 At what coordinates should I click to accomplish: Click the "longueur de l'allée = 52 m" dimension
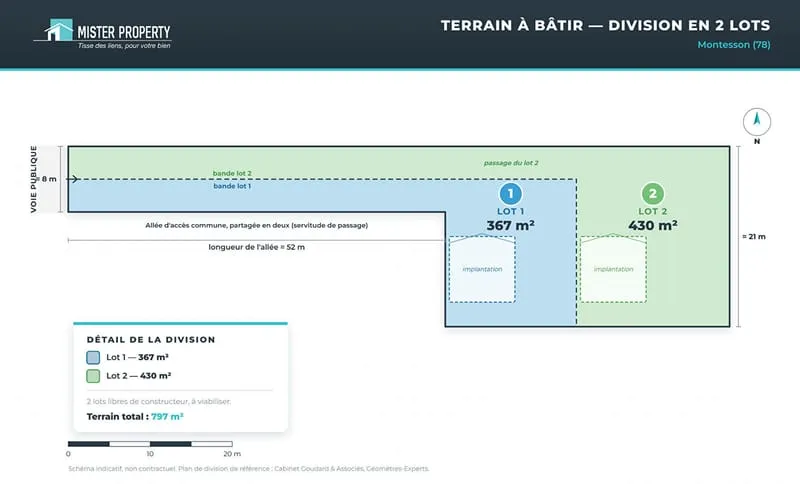[257, 247]
